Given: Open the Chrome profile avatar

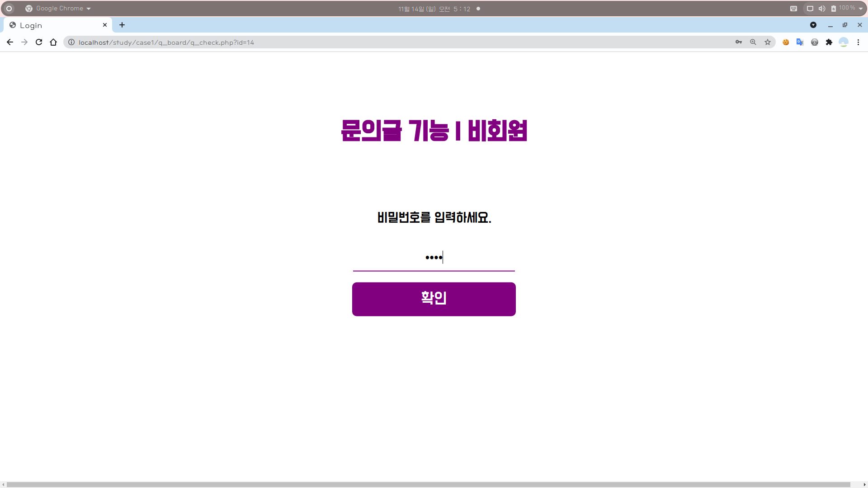Looking at the screenshot, I should pos(844,42).
